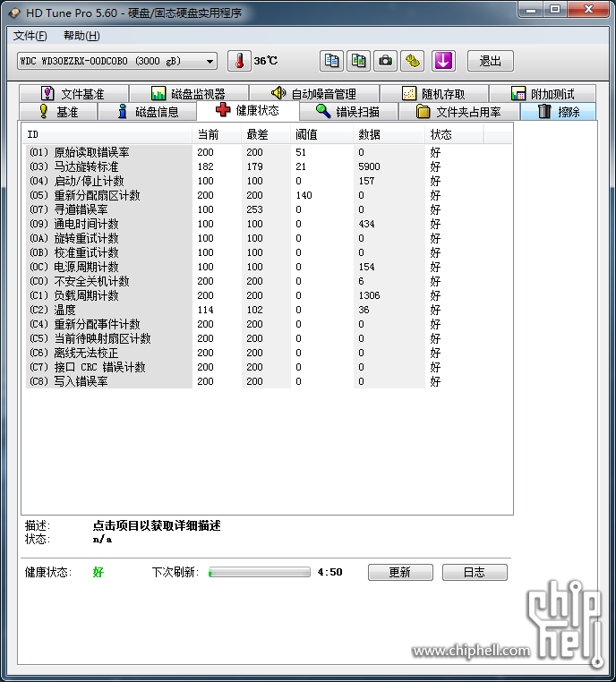This screenshot has height=682, width=616.
Task: Click the 4:50 refresh countdown
Action: click(x=329, y=572)
